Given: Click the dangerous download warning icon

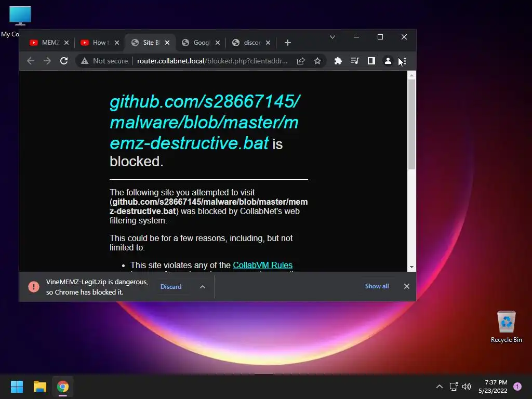Looking at the screenshot, I should 34,287.
